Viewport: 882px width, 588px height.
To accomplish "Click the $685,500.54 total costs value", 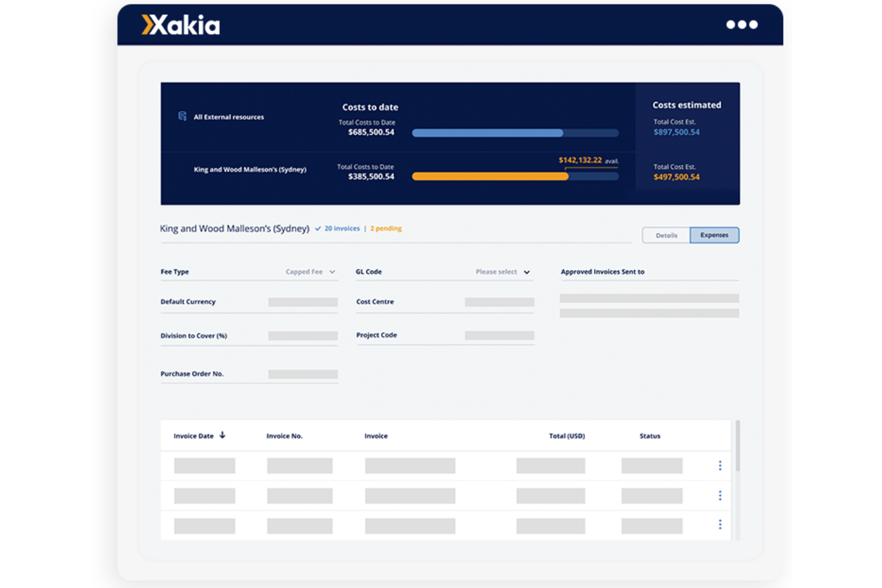I will point(371,132).
